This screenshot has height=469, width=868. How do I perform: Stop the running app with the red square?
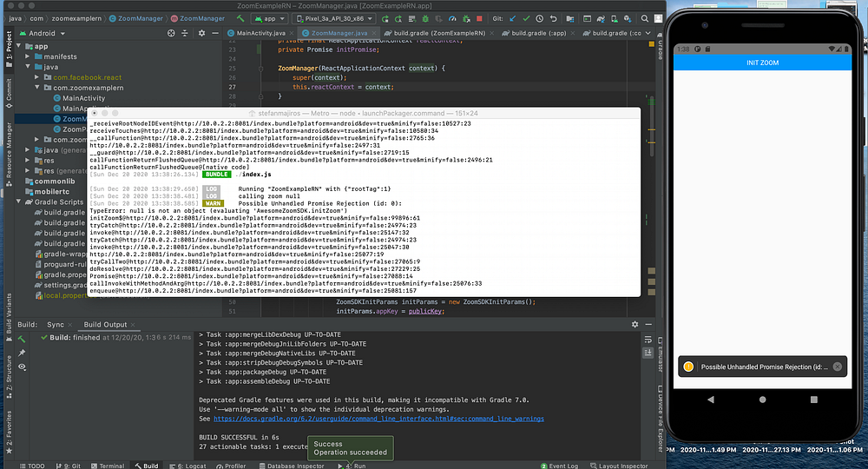point(479,18)
